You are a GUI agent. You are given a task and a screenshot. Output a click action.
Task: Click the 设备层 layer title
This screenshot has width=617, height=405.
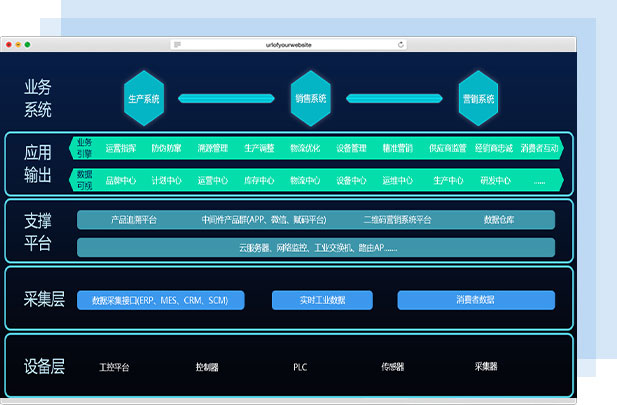click(44, 366)
